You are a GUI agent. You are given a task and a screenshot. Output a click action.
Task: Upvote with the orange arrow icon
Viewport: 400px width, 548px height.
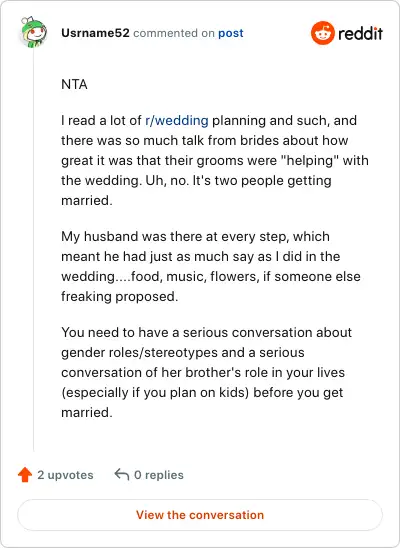coord(25,475)
